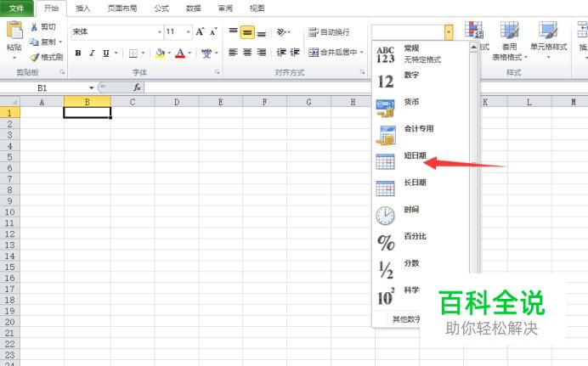Screen dimensions: 588x366
Task: Select 数字 Number format option
Action: coord(421,81)
